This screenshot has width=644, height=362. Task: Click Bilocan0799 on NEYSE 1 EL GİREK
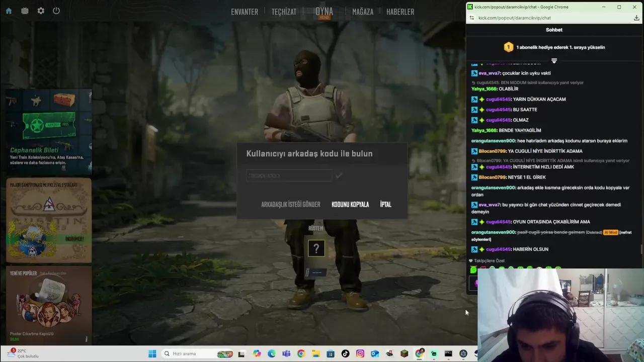[x=492, y=177]
